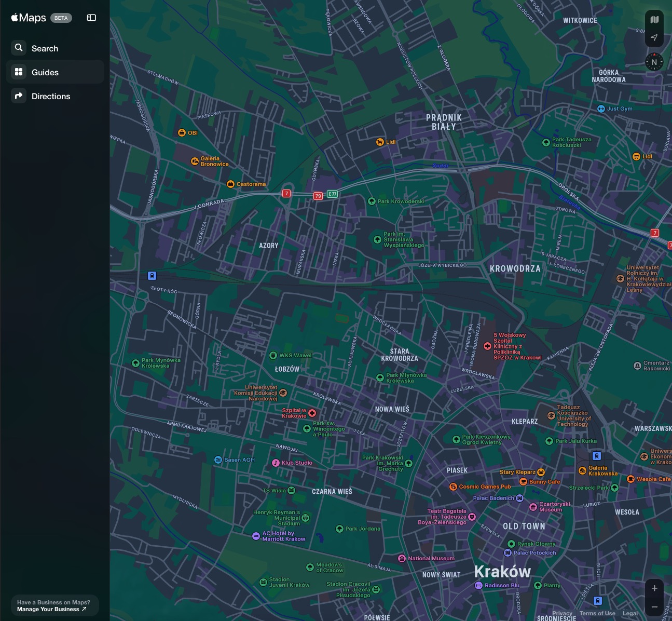Select the Castorama store pin
672x621 pixels.
pyautogui.click(x=230, y=184)
